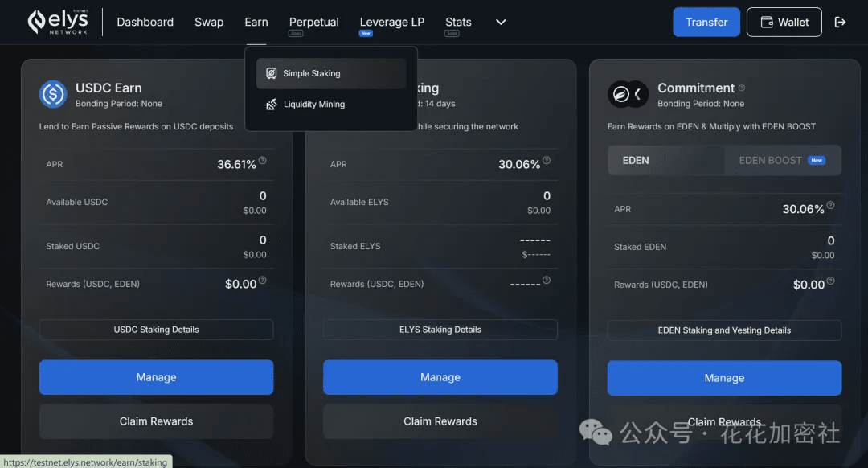Click the Staked USDC label
Image resolution: width=868 pixels, height=468 pixels.
pyautogui.click(x=72, y=246)
